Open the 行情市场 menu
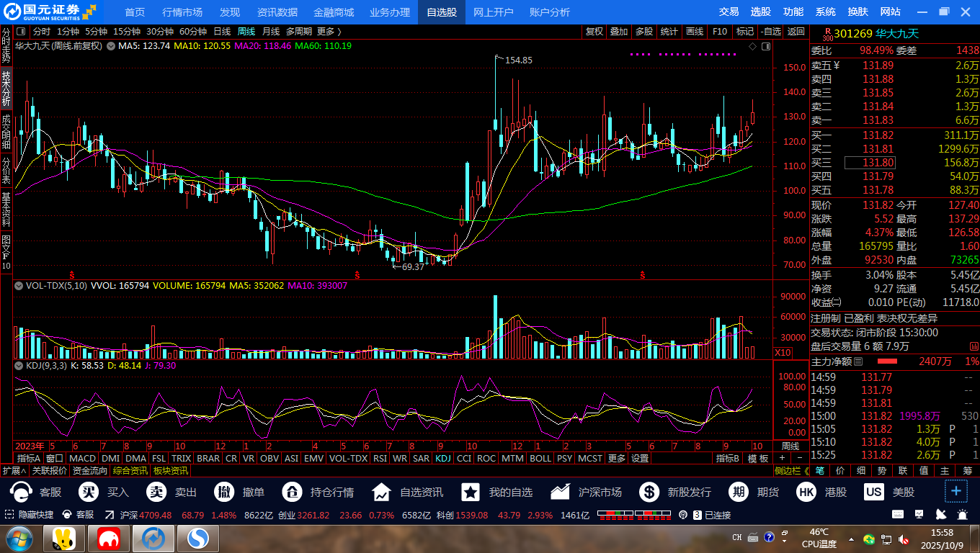Viewport: 980px width, 553px height. click(x=182, y=12)
